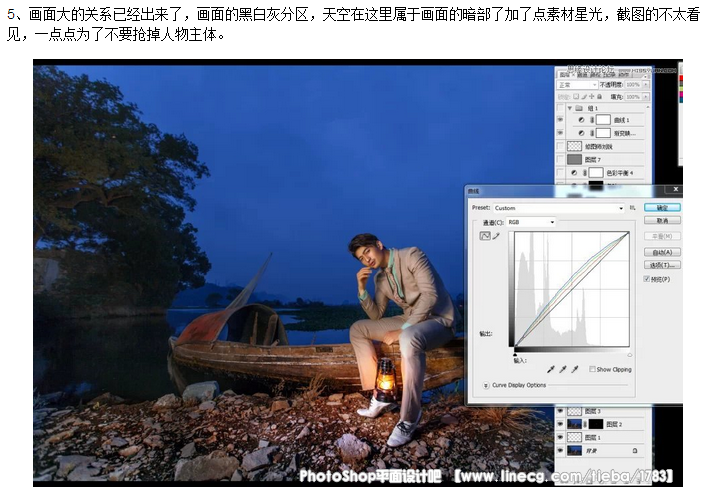Show the hidden 色彩平衡 4 layer
723x493 pixels.
coord(560,173)
